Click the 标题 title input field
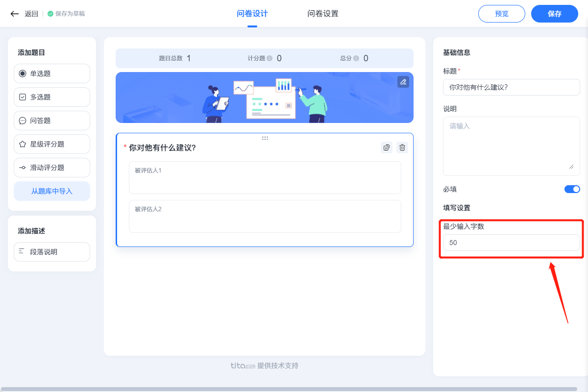This screenshot has height=392, width=588. click(511, 87)
